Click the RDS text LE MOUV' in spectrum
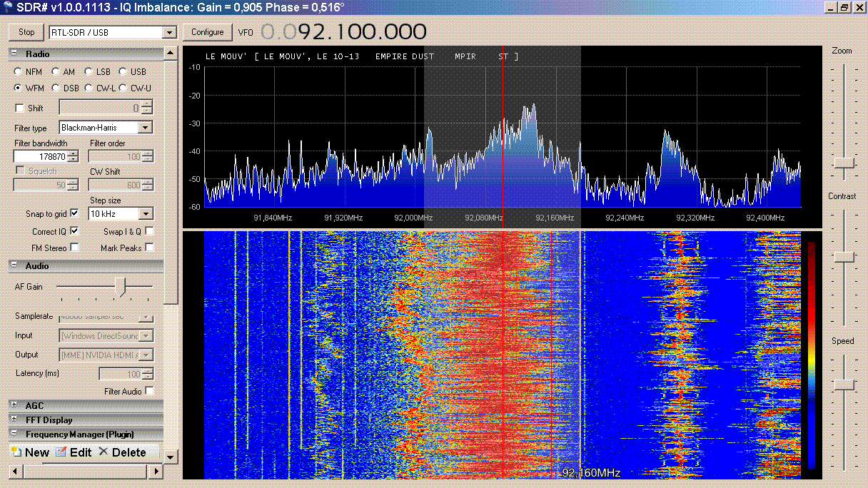868x488 pixels. click(226, 56)
